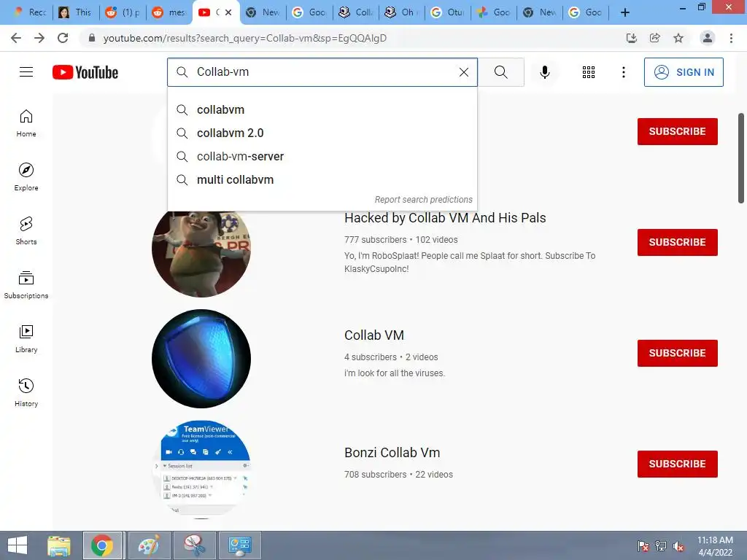
Task: Select the 'multi collabvm' suggestion
Action: pos(322,179)
